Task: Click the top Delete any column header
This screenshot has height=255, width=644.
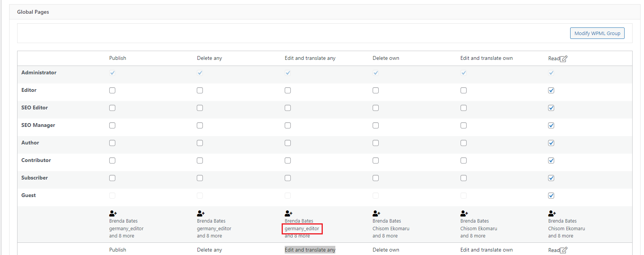Action: point(209,58)
